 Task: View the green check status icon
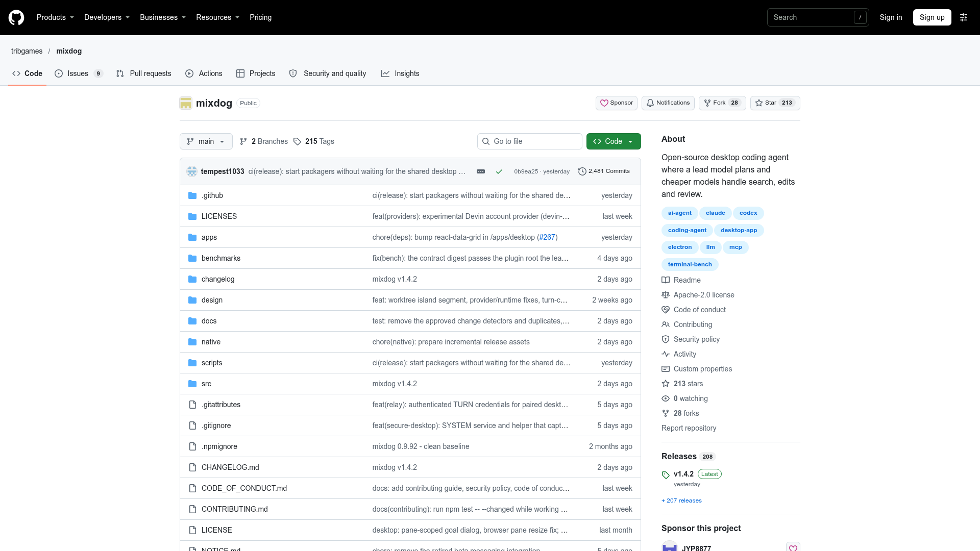(x=499, y=171)
